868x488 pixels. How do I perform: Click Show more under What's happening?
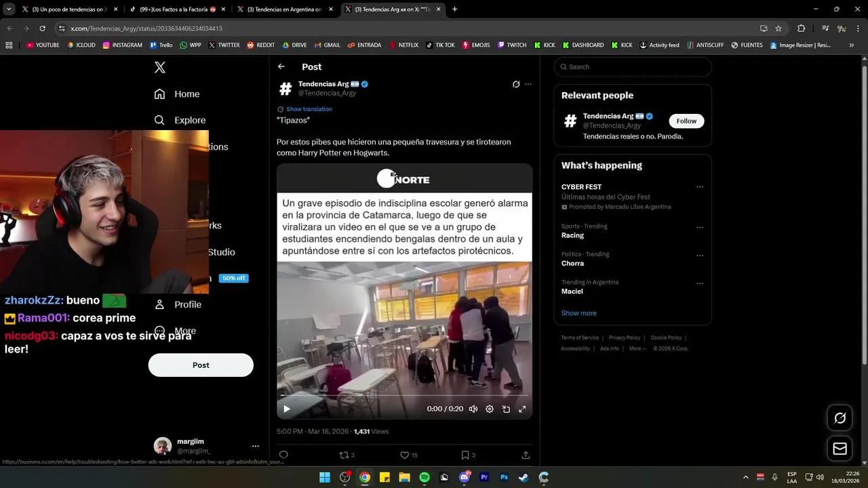(x=578, y=313)
